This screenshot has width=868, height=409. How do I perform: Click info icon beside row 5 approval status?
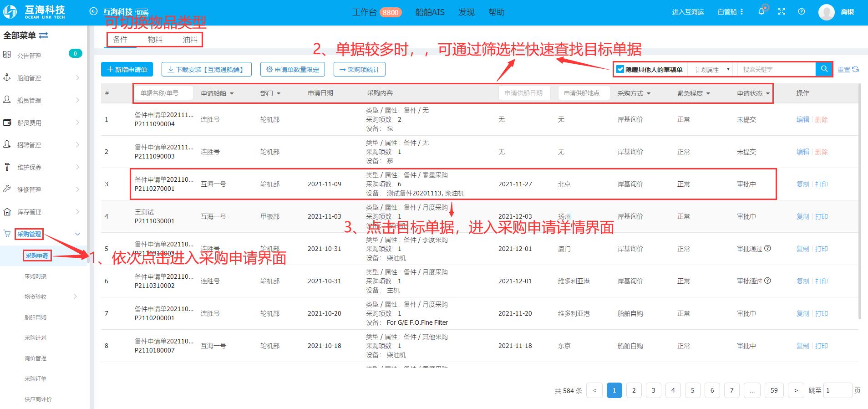(767, 248)
